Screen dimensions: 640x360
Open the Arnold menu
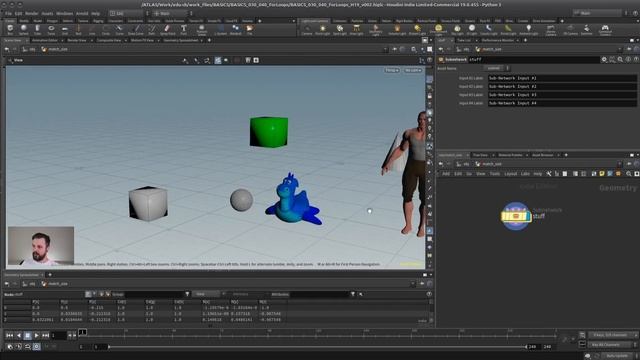[82, 13]
